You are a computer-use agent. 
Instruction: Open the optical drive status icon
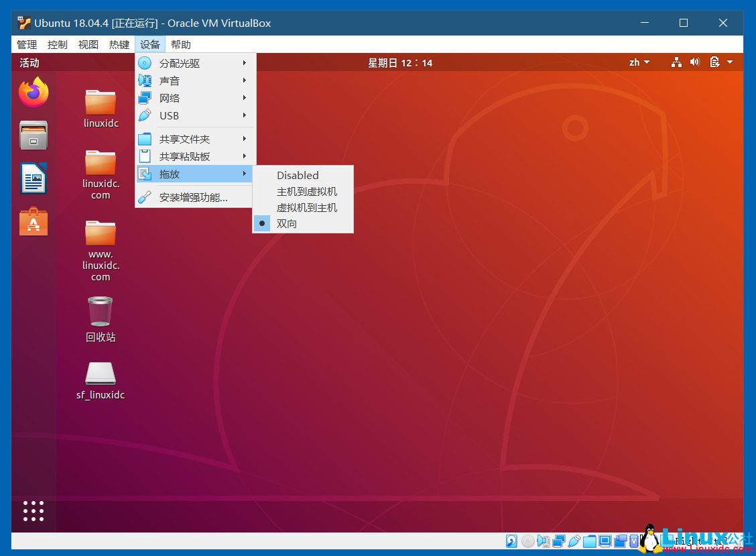(527, 541)
